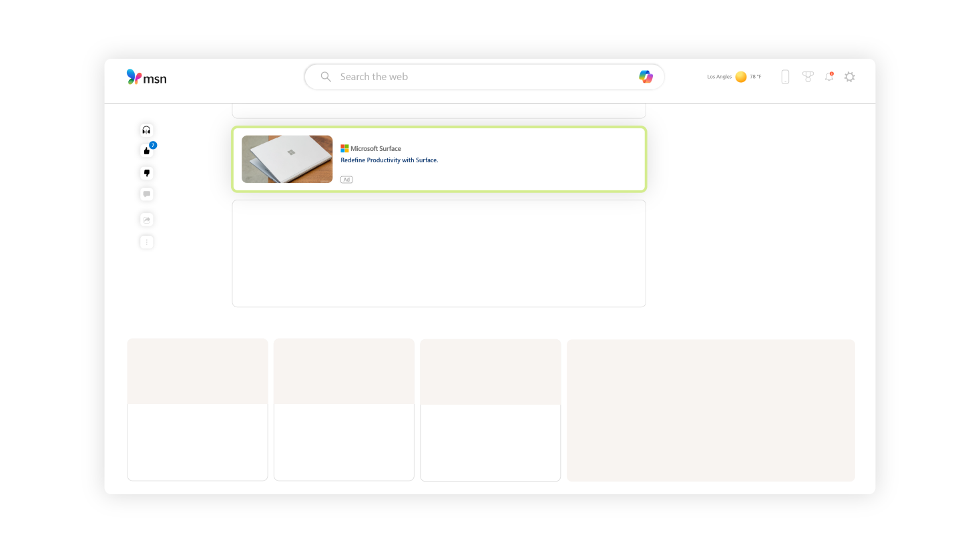Toggle the thumbs up like button
Viewport: 980px width, 553px height.
pyautogui.click(x=147, y=151)
